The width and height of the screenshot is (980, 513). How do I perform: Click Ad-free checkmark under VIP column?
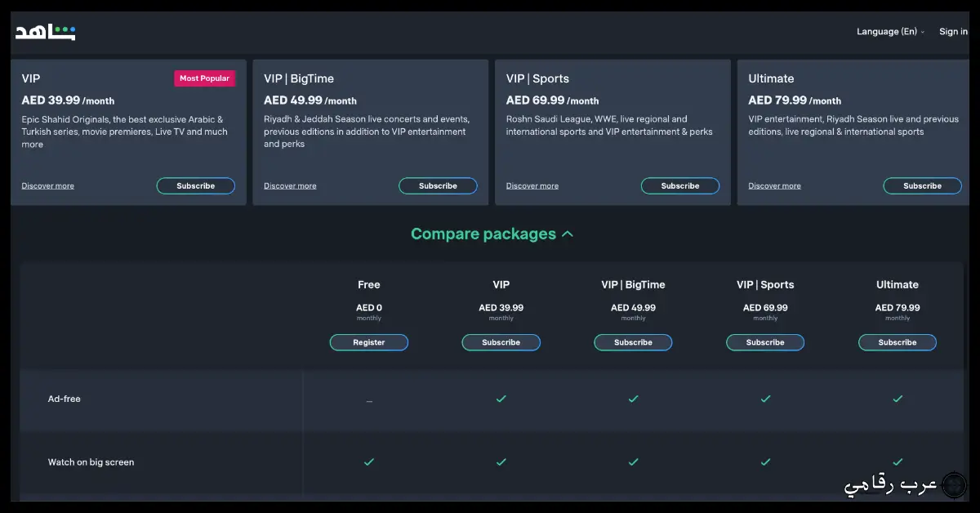501,399
